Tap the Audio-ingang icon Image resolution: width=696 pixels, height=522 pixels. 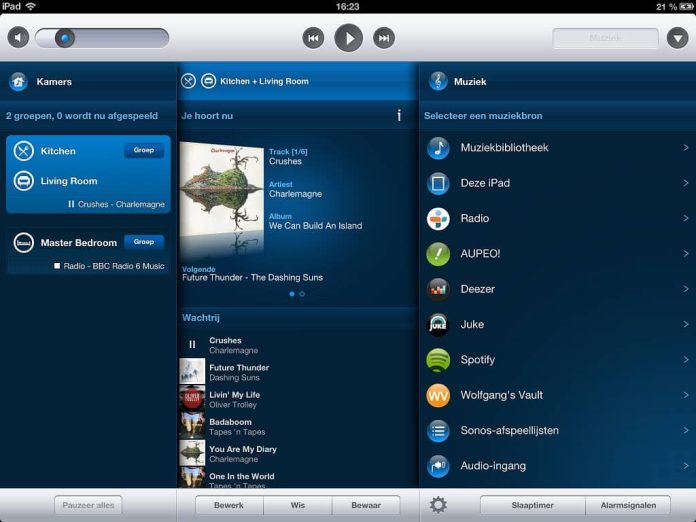click(x=438, y=466)
